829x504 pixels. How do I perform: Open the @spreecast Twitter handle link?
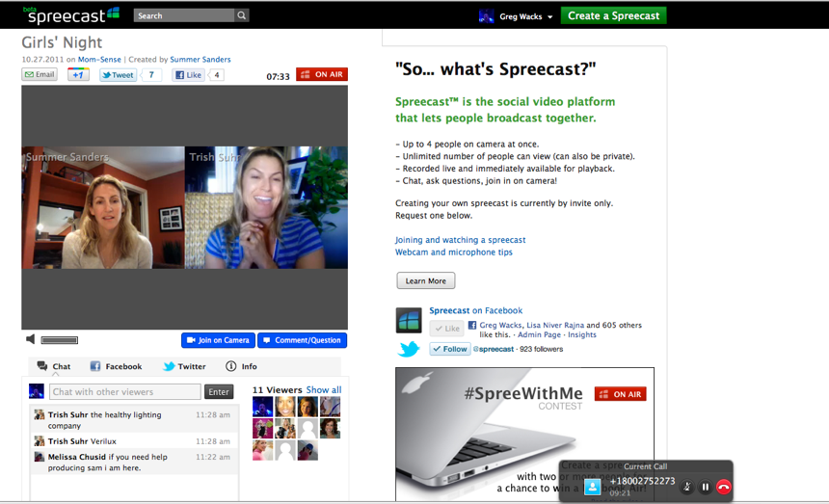pos(494,349)
